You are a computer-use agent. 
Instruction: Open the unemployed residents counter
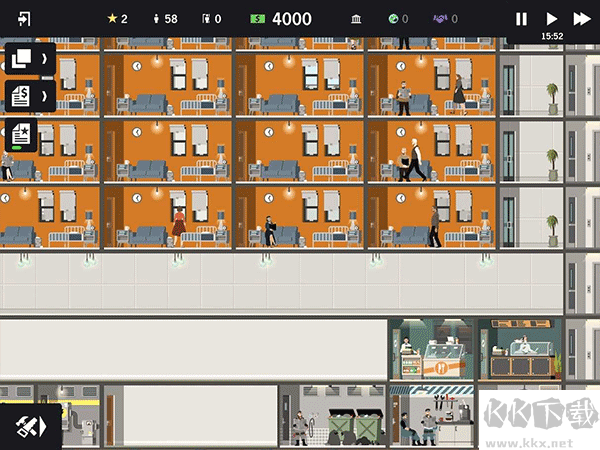212,19
